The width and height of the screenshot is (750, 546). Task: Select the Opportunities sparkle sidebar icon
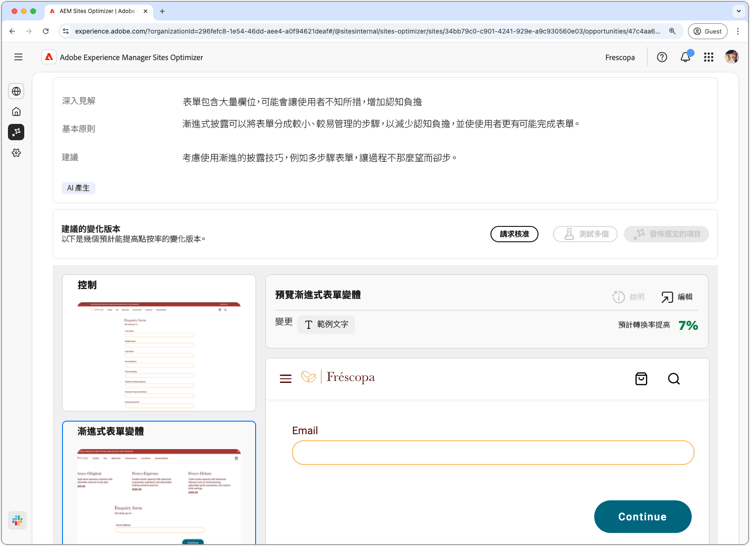pyautogui.click(x=16, y=132)
